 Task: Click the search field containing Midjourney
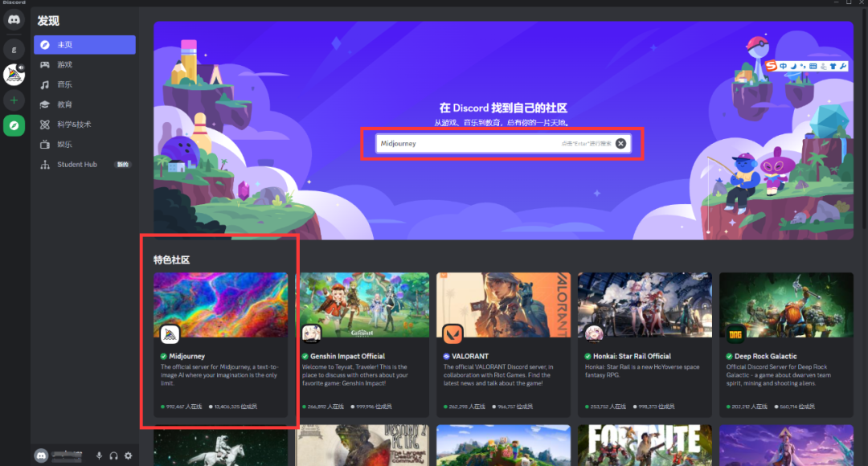502,143
